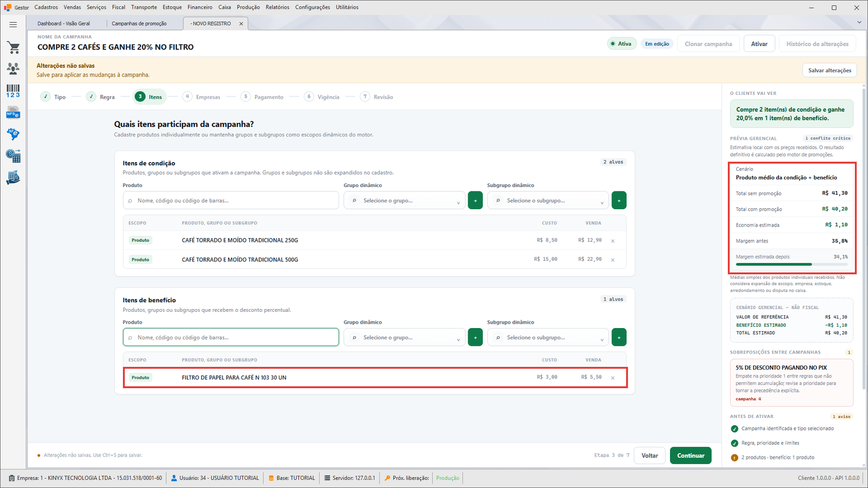Remove FILTRO DE PAPEL item with X
The width and height of the screenshot is (868, 488).
pos(613,378)
